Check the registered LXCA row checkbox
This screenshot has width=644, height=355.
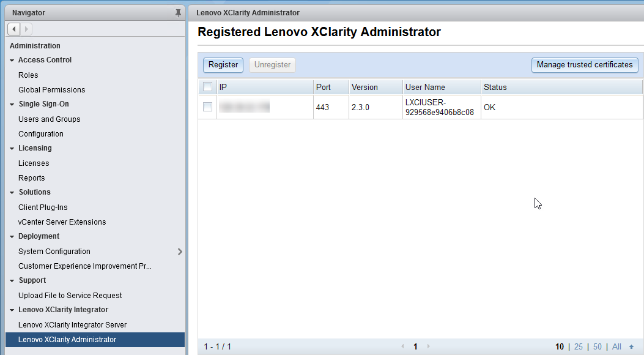[x=208, y=107]
